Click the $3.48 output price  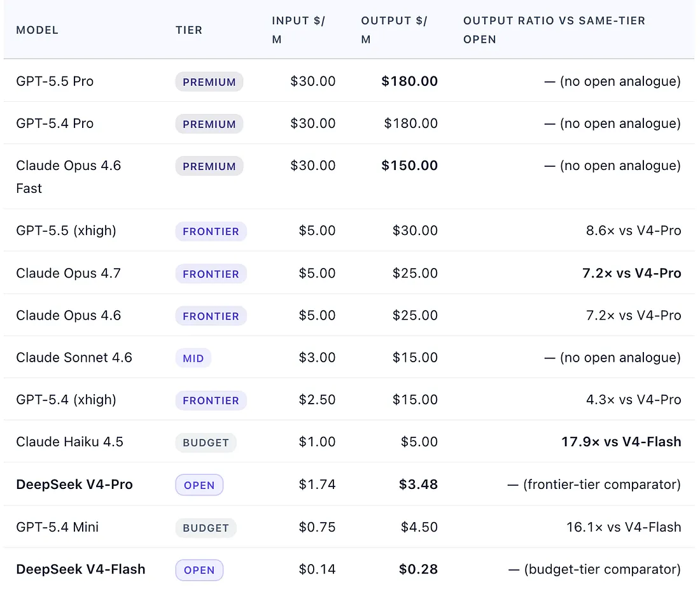(x=418, y=484)
